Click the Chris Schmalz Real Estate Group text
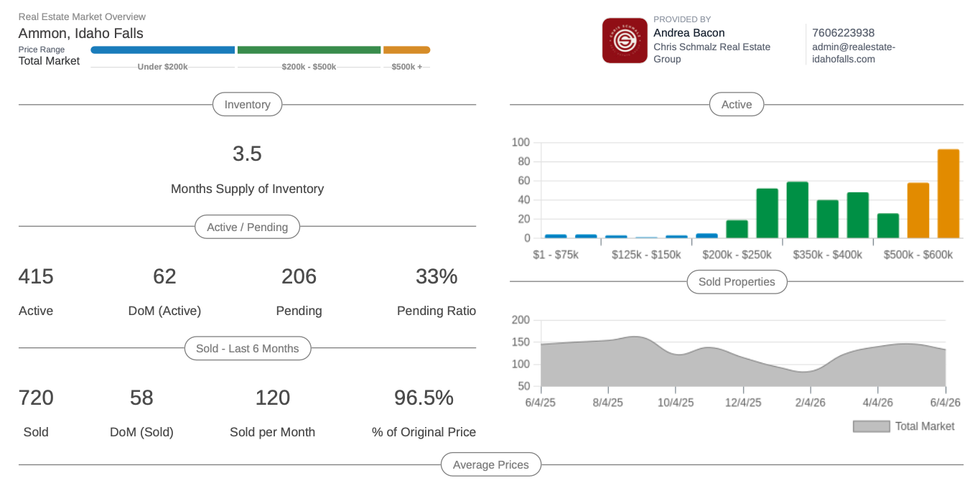980x483 pixels. (712, 53)
